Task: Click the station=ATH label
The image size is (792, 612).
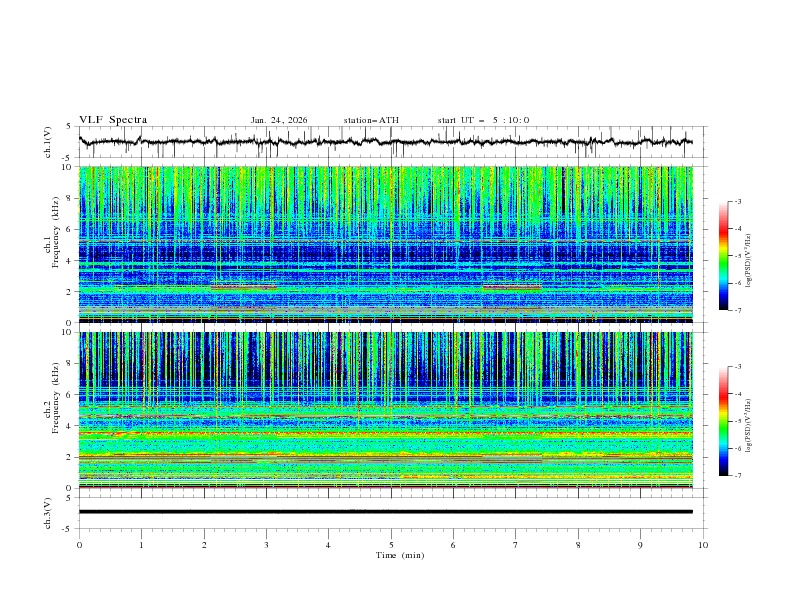Action: click(371, 120)
